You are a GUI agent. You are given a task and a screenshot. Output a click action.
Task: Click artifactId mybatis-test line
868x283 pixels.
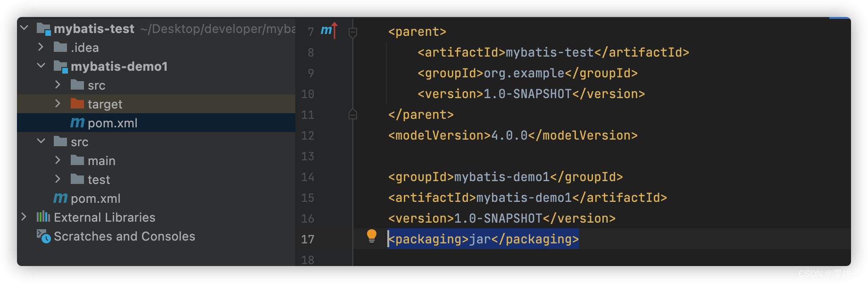(553, 52)
